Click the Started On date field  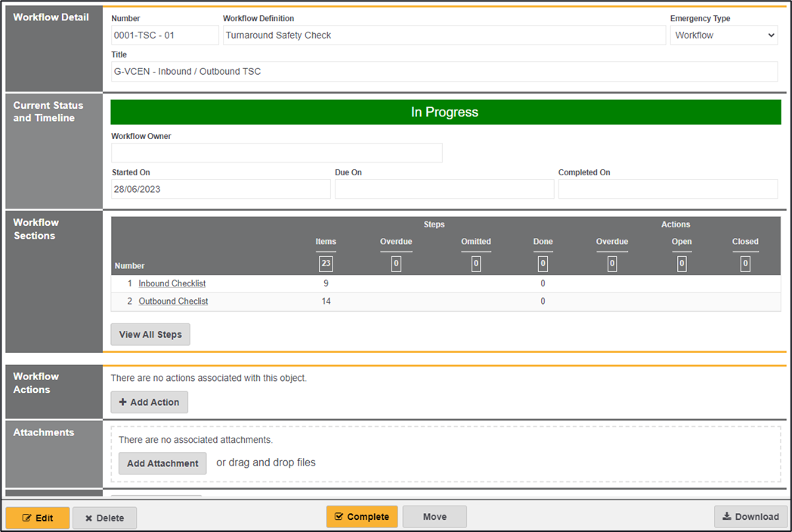(221, 189)
